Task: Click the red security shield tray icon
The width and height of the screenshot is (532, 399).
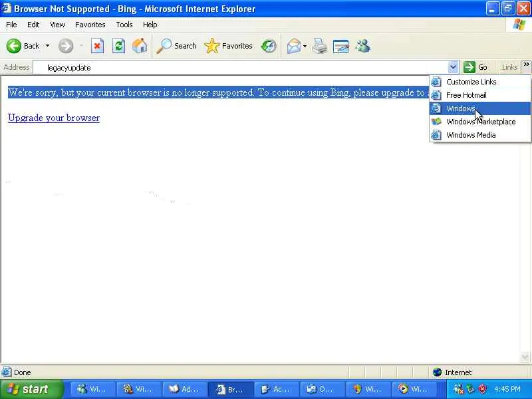Action: click(x=482, y=389)
